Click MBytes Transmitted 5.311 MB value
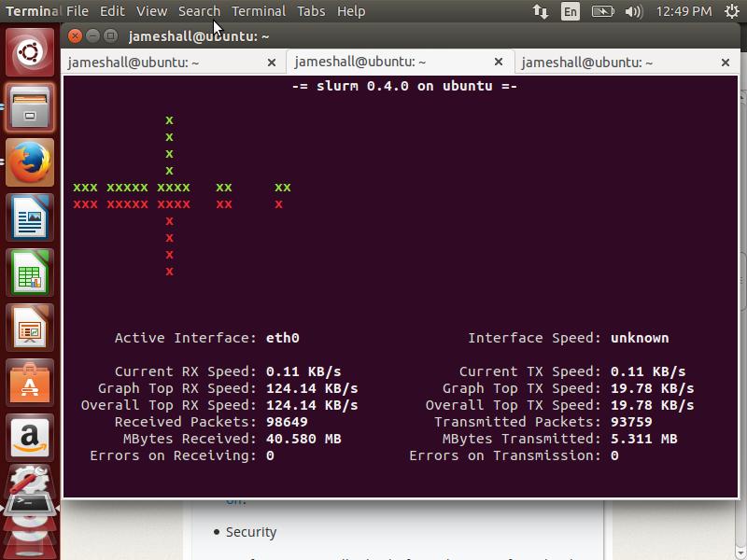Screen dimensions: 747x560 point(643,439)
